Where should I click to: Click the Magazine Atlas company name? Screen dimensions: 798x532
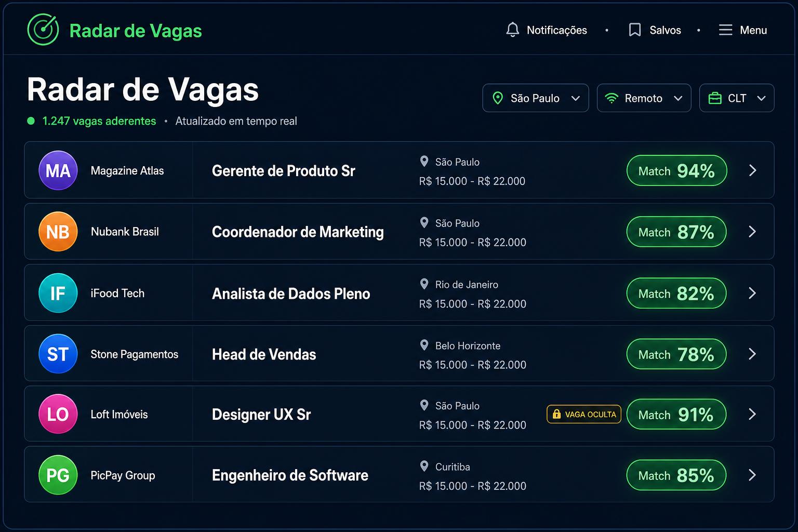click(x=127, y=171)
